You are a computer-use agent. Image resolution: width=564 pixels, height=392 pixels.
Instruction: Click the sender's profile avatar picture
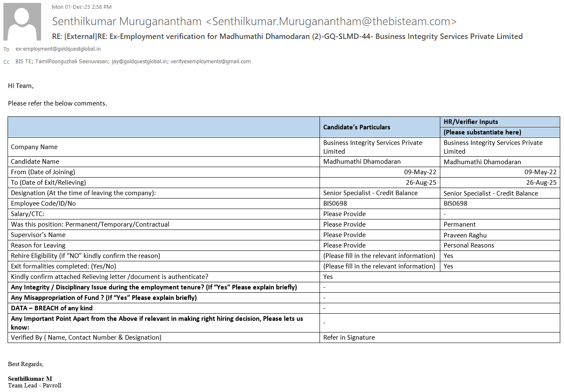tap(22, 22)
